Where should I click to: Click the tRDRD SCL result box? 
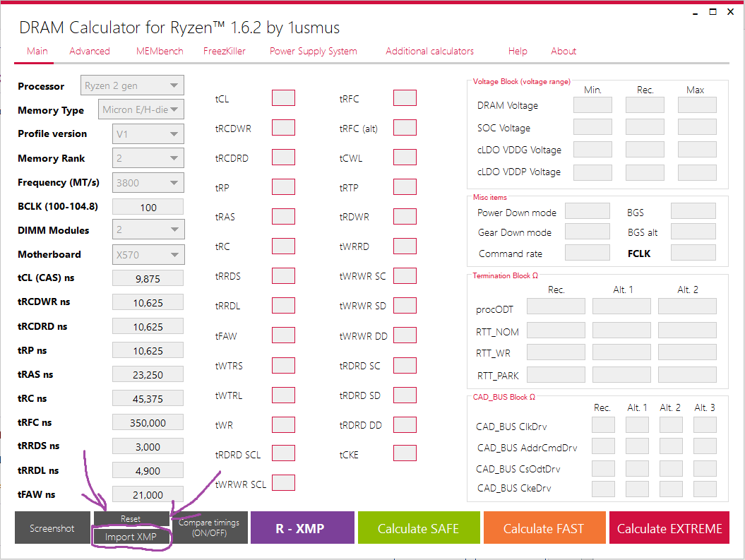click(284, 453)
